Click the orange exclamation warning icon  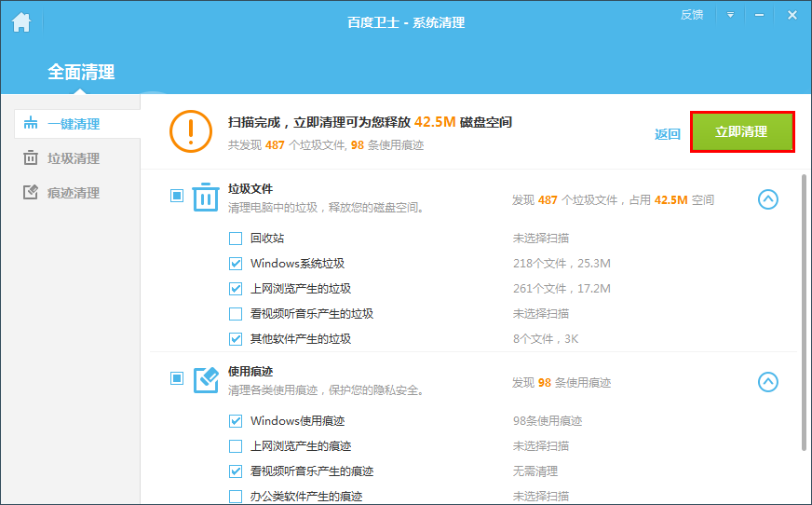pos(191,131)
